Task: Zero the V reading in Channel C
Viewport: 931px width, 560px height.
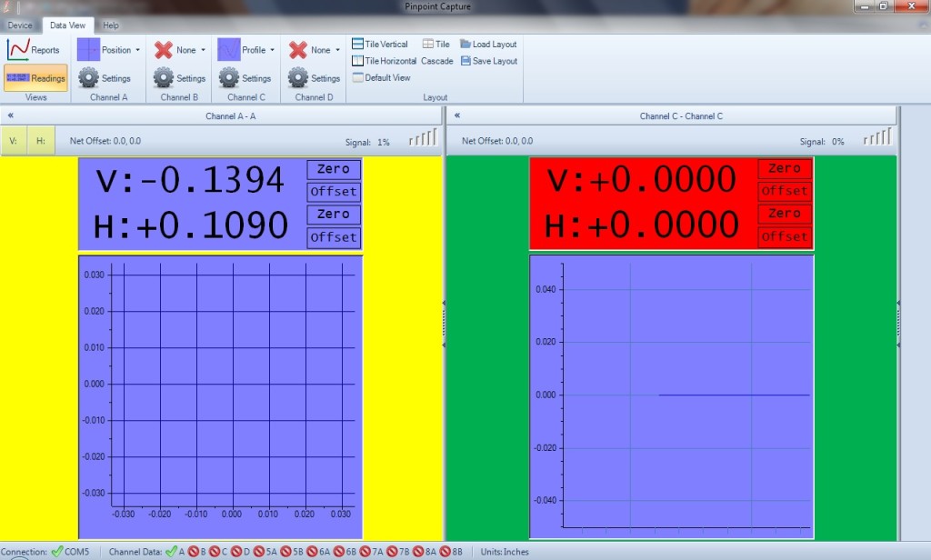Action: [785, 169]
